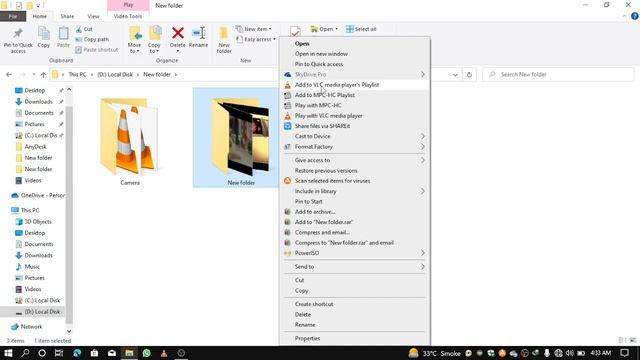Click (D:) Local Disk breadcrumb
Viewport: 640px width, 360px height.
pyautogui.click(x=115, y=75)
